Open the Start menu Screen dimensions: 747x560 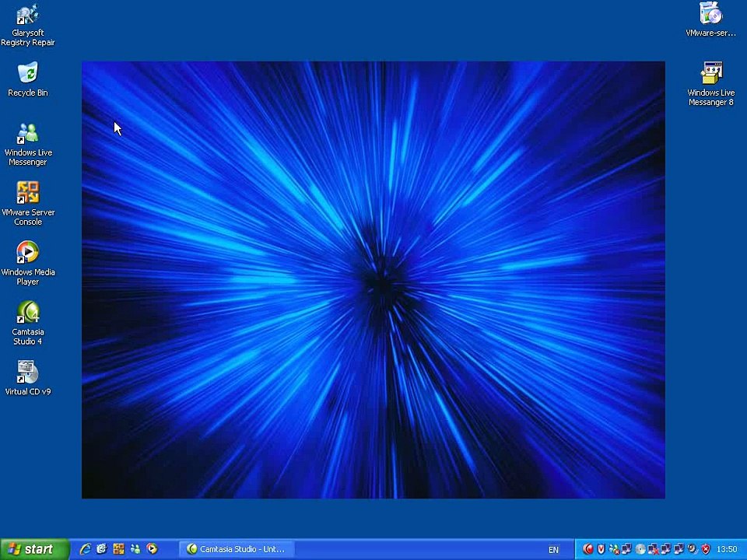(35, 549)
